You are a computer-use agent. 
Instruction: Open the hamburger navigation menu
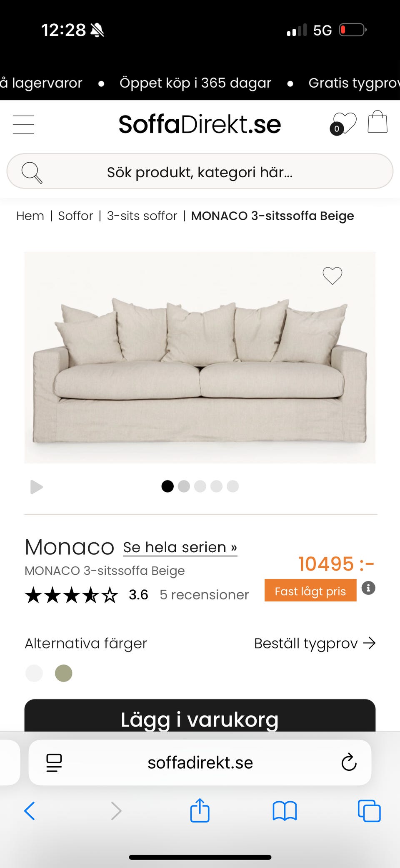pyautogui.click(x=23, y=124)
